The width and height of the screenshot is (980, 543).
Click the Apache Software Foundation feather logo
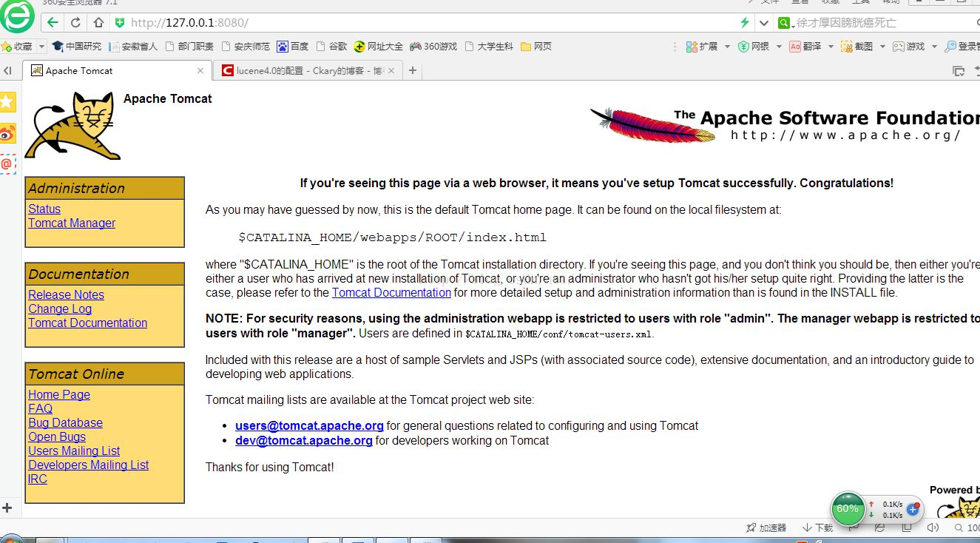[785, 124]
